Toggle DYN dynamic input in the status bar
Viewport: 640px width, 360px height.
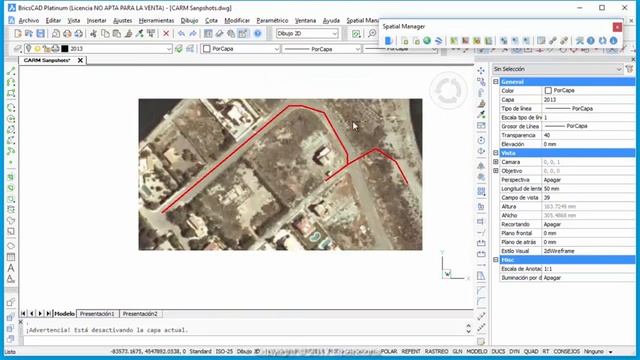[514, 351]
